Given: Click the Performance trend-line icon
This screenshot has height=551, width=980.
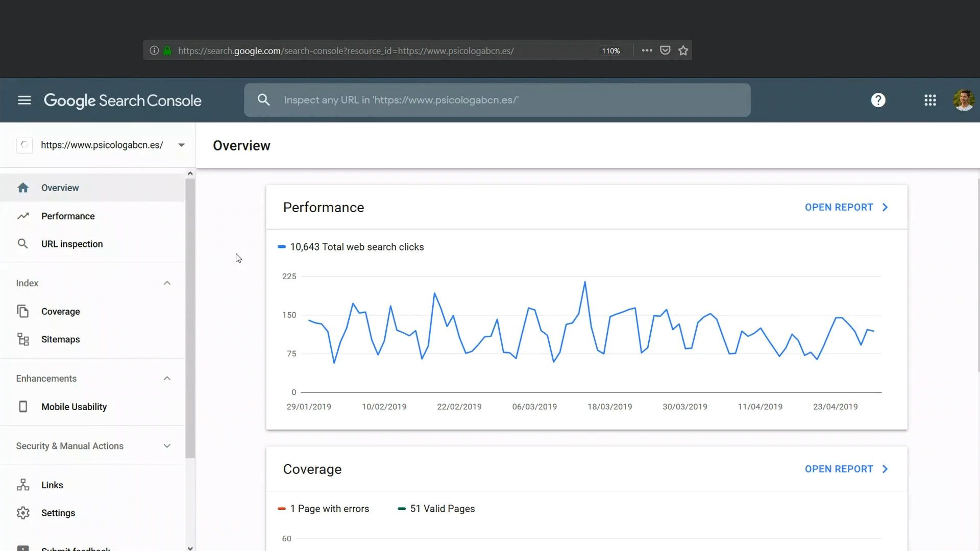Looking at the screenshot, I should coord(23,216).
